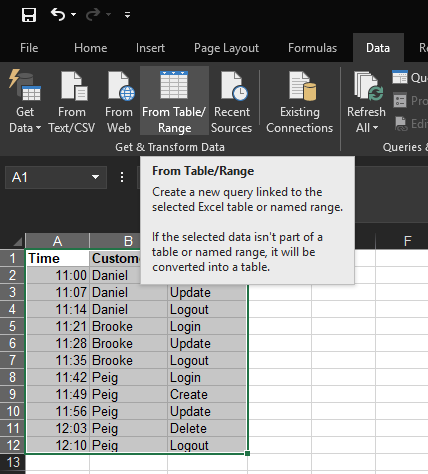Open Existing Connections

[300, 101]
